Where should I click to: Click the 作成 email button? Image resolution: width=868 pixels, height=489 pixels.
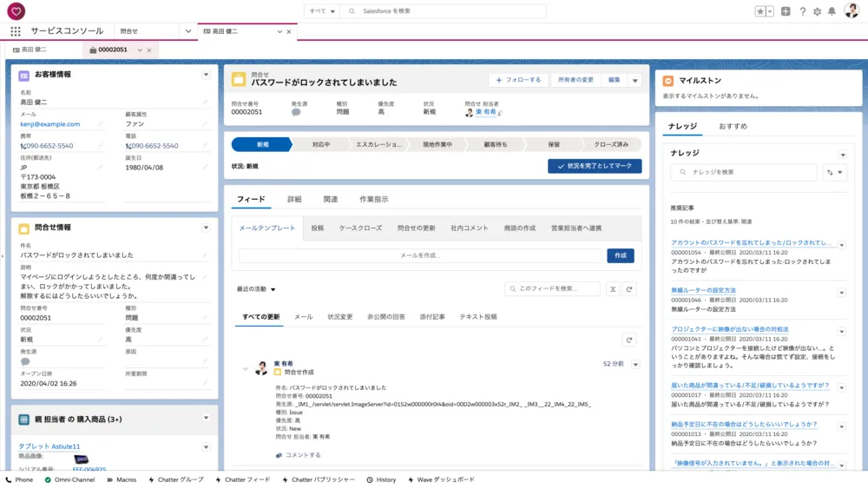point(621,256)
